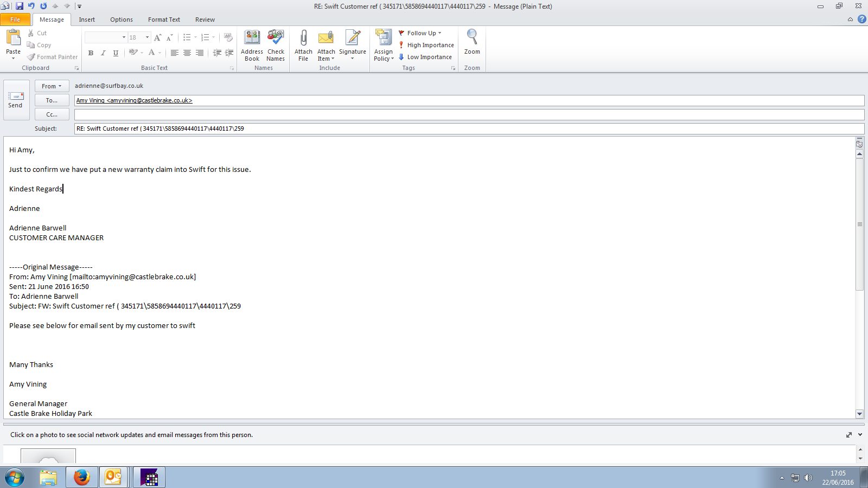Open the Assign Policy menu

384,46
